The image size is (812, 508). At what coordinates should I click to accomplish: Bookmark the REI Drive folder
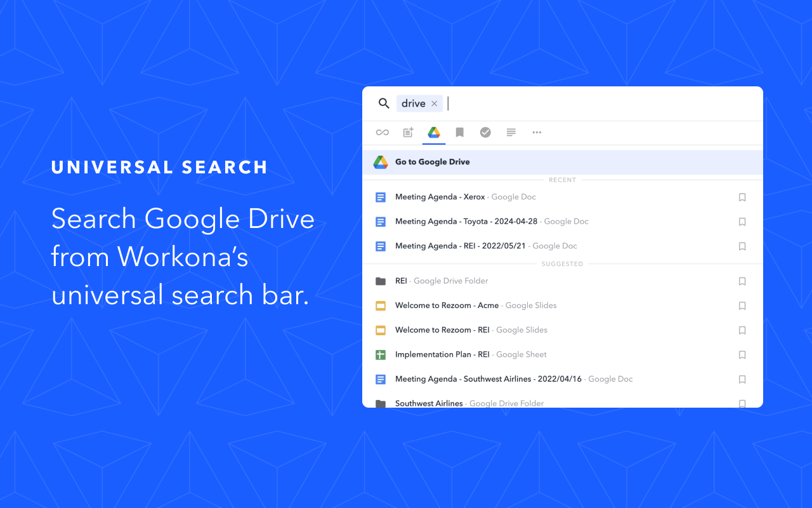coord(742,281)
